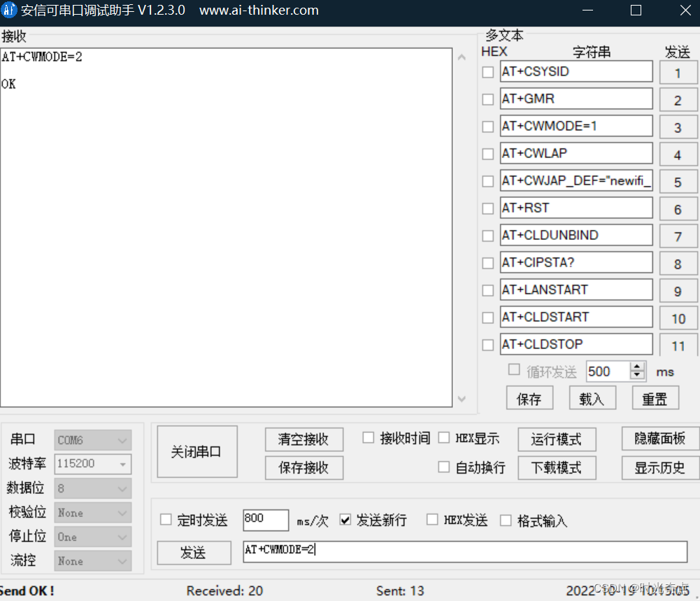Screen dimensions: 700x601
Task: Click 载入 load multi-text button
Action: pos(592,398)
